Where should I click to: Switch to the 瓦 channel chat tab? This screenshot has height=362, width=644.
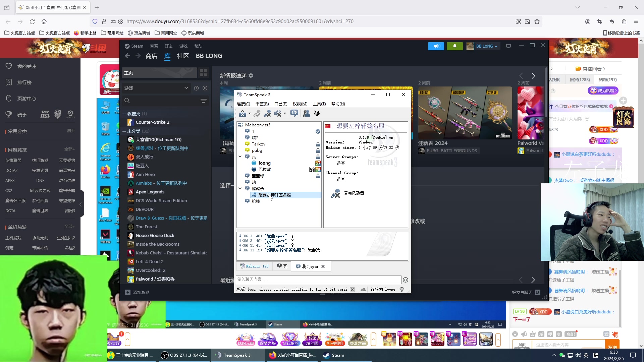[x=282, y=266]
